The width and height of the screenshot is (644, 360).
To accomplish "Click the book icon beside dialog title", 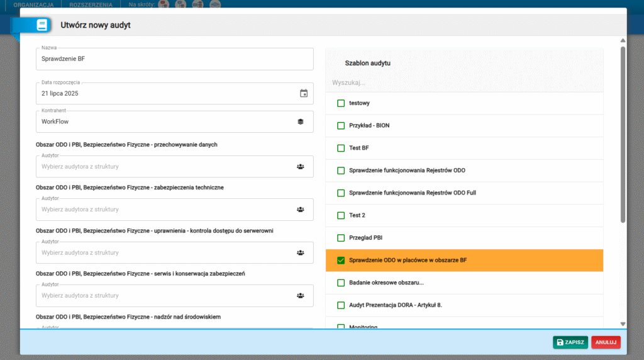I will (x=42, y=25).
